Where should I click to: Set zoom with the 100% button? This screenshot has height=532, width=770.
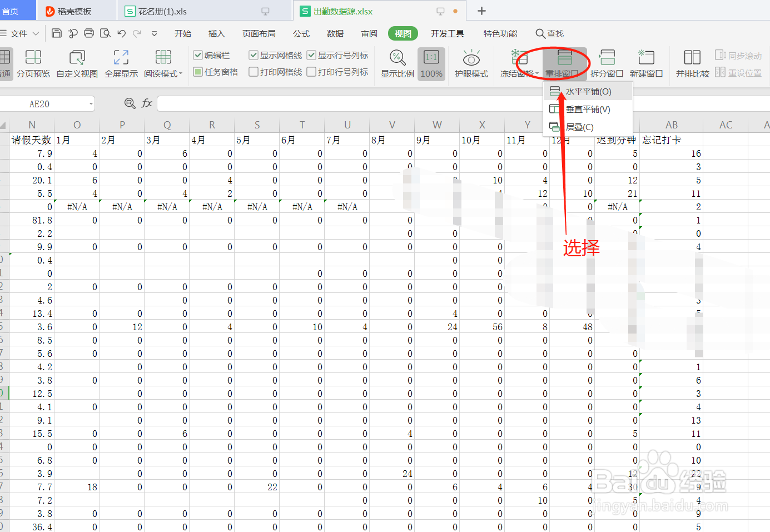[x=431, y=63]
